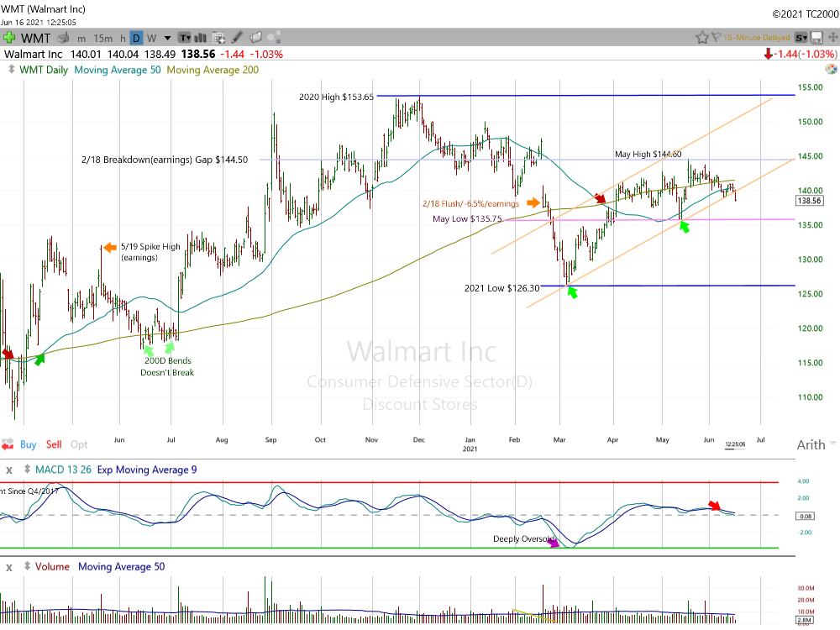
Task: Click the -1.03% percent change in quote bar
Action: pos(268,54)
